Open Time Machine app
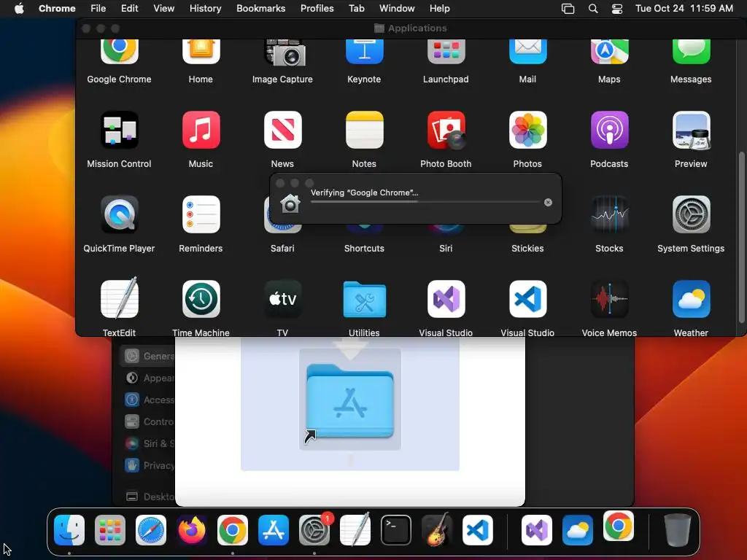 [201, 299]
